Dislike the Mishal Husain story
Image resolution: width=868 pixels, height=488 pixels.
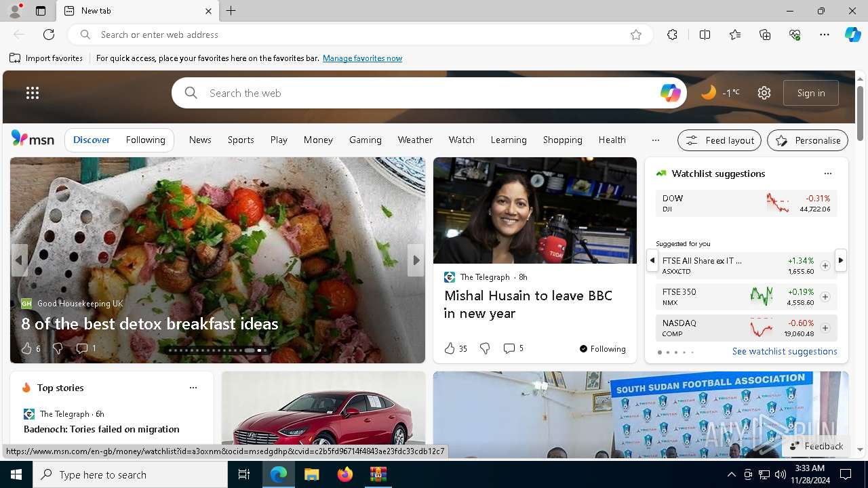coord(485,348)
